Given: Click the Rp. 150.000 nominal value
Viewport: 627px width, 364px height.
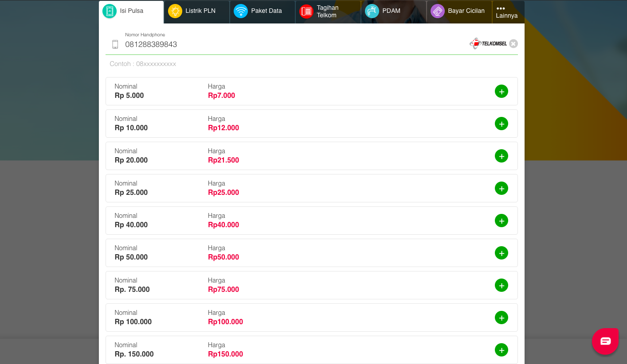Looking at the screenshot, I should (134, 354).
